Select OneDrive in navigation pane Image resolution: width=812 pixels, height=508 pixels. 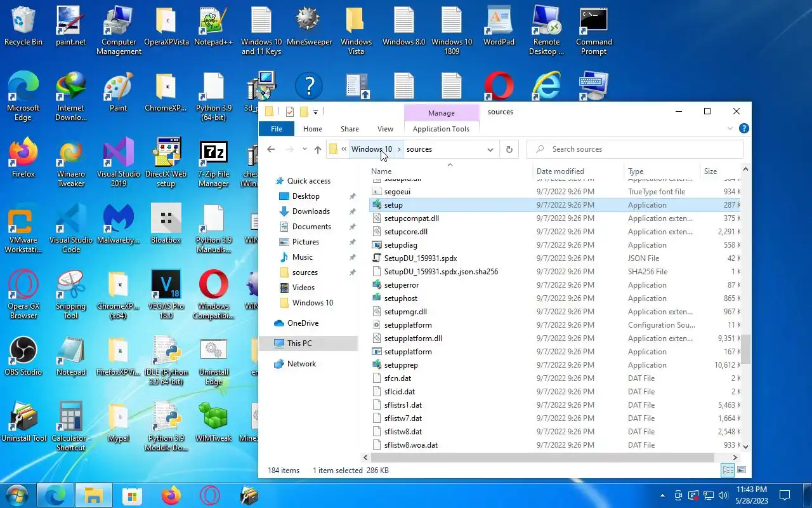point(303,323)
